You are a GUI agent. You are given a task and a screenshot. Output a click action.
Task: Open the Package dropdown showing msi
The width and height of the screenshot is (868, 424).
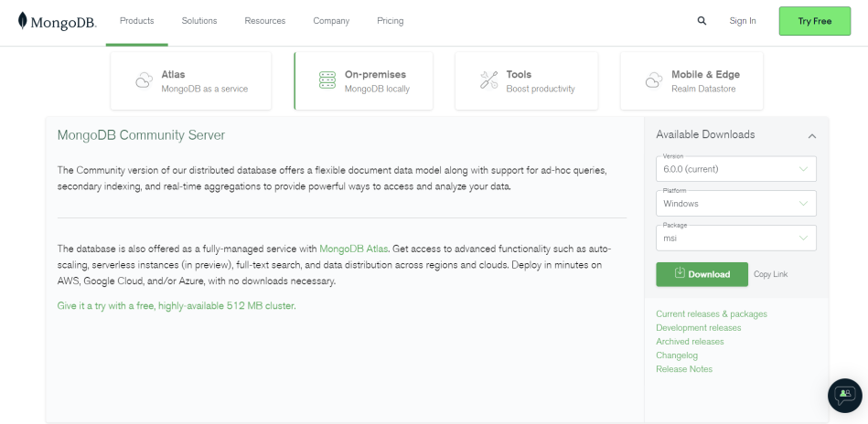click(735, 238)
